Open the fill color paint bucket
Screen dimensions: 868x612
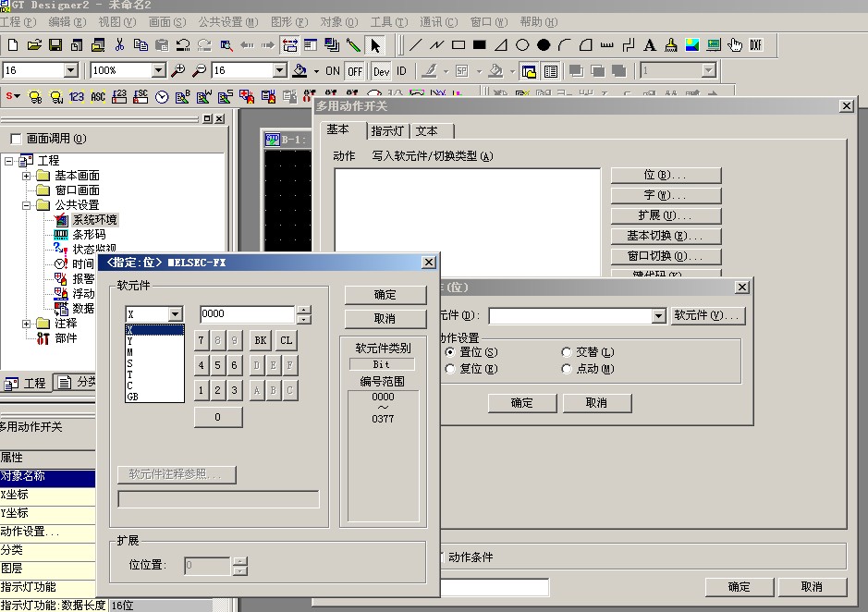[300, 70]
